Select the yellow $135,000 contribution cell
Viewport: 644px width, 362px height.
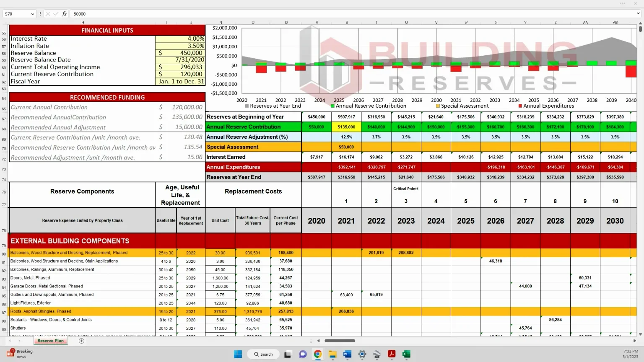click(346, 127)
